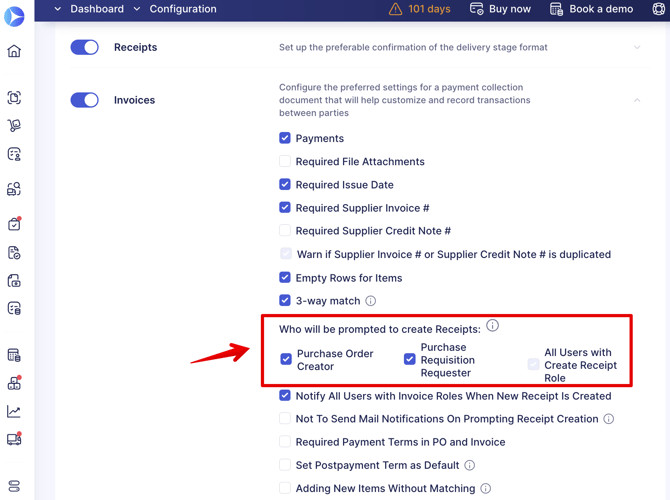
Task: Click info icon beside Who will be prompted
Action: 492,326
